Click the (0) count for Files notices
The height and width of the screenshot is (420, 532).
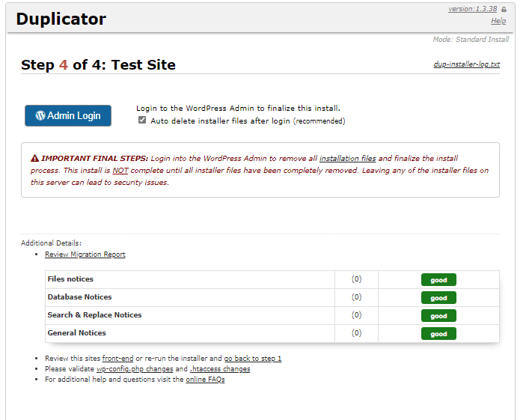tap(357, 279)
